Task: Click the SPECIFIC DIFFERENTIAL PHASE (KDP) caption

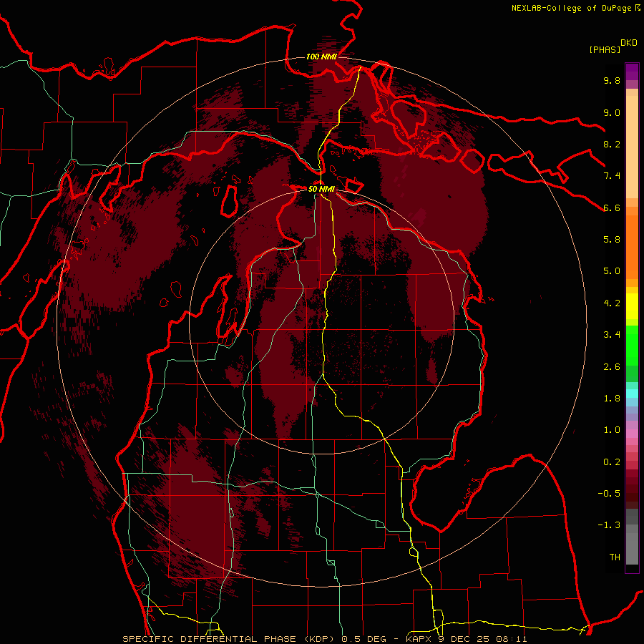Action: (230, 639)
